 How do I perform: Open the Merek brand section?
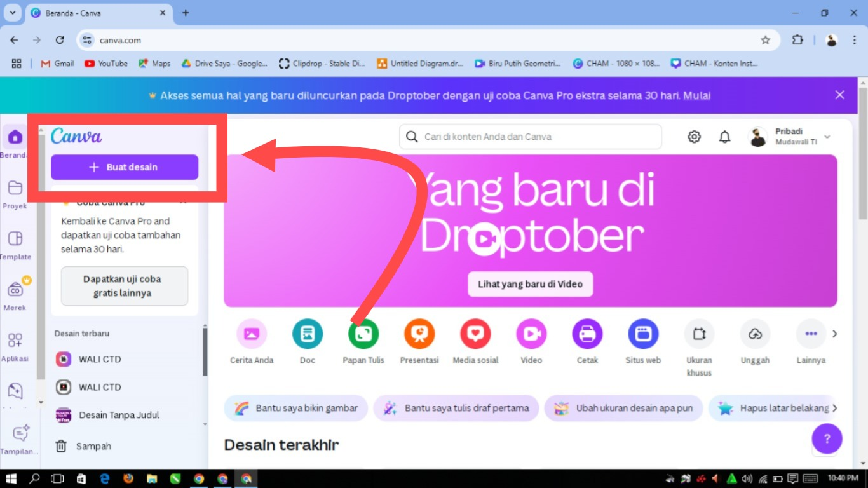(x=15, y=295)
